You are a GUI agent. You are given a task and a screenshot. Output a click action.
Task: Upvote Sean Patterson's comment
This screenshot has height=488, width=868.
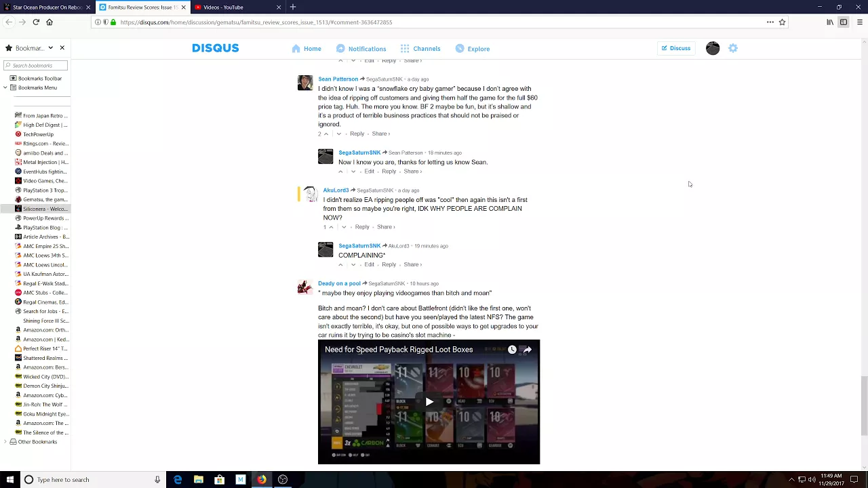tap(326, 134)
